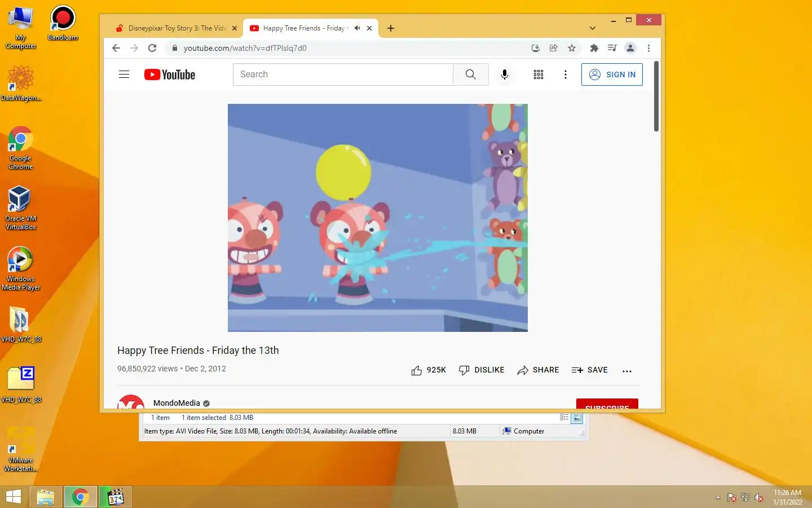Screen dimensions: 812x508
Task: Start voice search with microphone icon
Action: click(x=505, y=75)
